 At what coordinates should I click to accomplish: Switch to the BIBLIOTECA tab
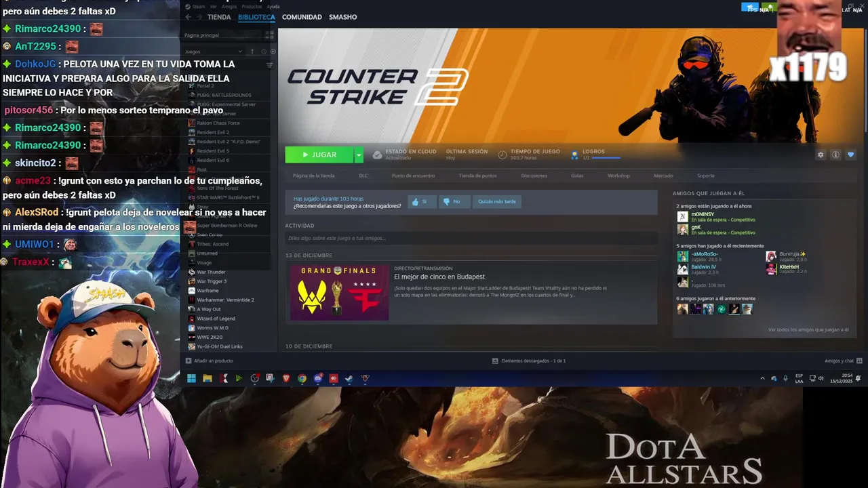pyautogui.click(x=256, y=17)
